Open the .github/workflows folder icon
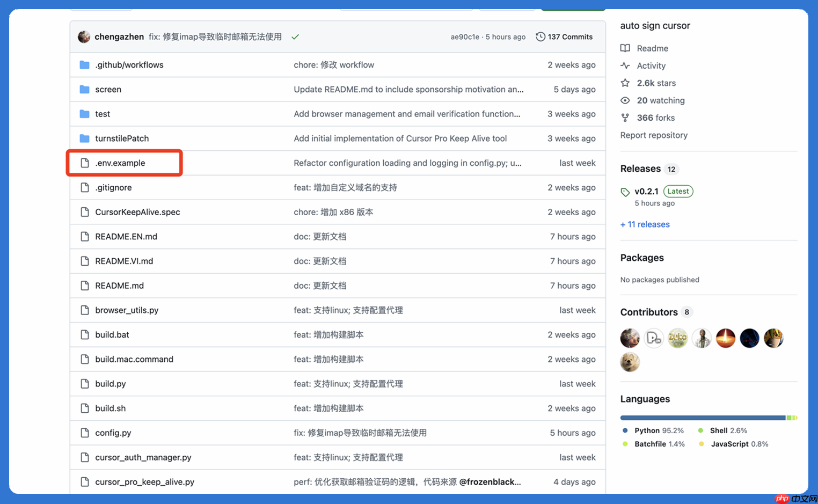The width and height of the screenshot is (818, 504). click(x=84, y=65)
